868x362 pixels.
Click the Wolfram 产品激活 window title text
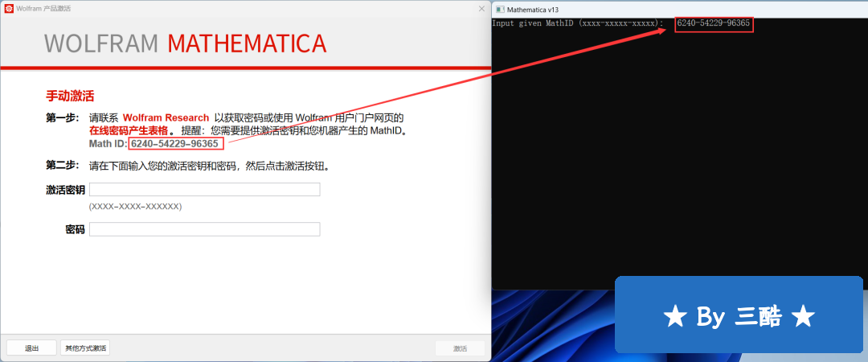tap(43, 9)
